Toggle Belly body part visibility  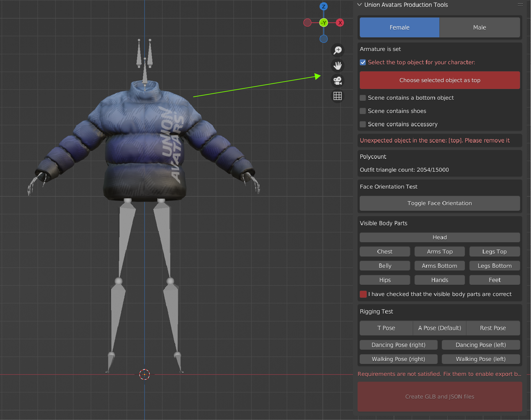coord(385,266)
